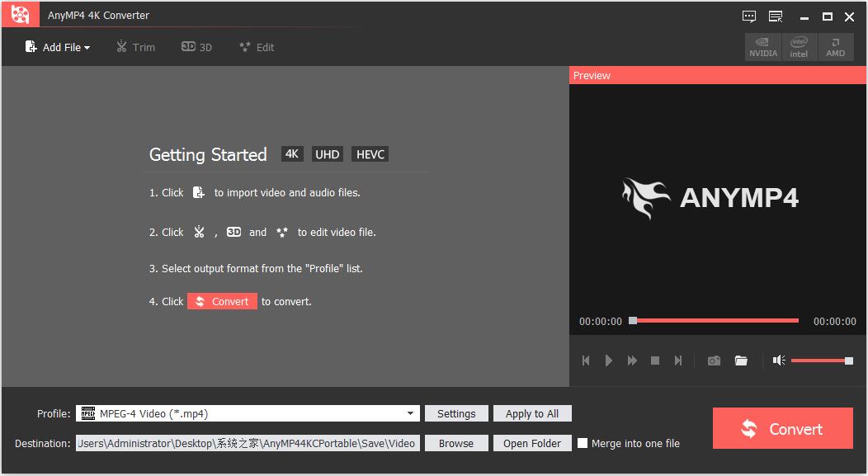Screen dimensions: 868x476
Task: Click the preview seek progress bar
Action: click(x=714, y=320)
